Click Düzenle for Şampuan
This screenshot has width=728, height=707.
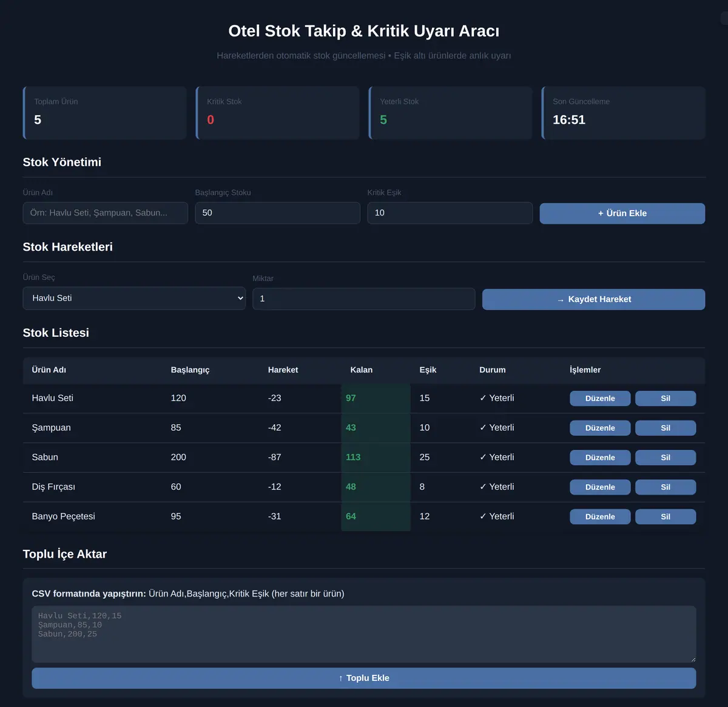(x=600, y=428)
